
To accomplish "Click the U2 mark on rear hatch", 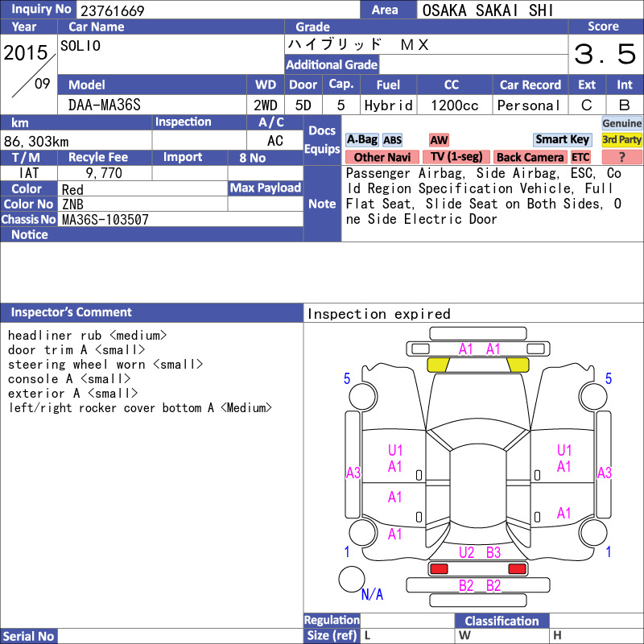I will 466,552.
